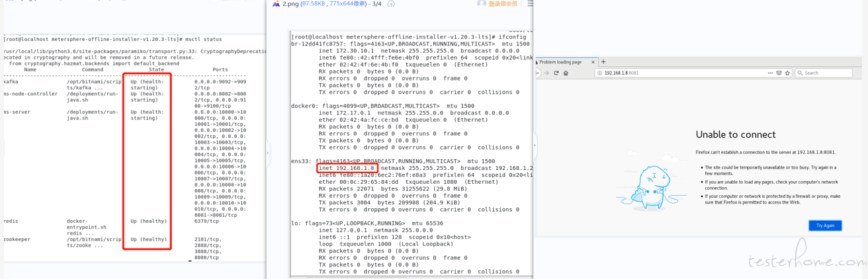Screen dimensions: 868x279
Task: Bookmark this page with the star
Action: click(x=787, y=73)
